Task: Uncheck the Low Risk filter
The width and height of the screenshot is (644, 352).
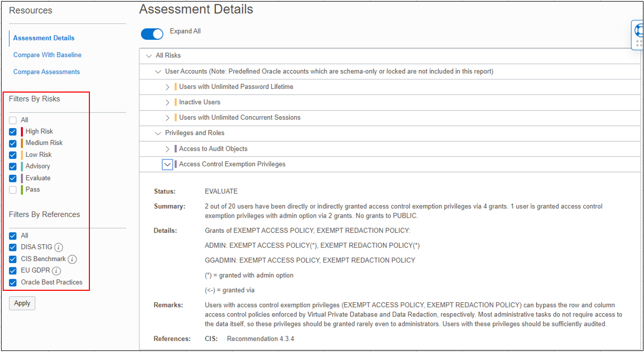Action: 13,155
